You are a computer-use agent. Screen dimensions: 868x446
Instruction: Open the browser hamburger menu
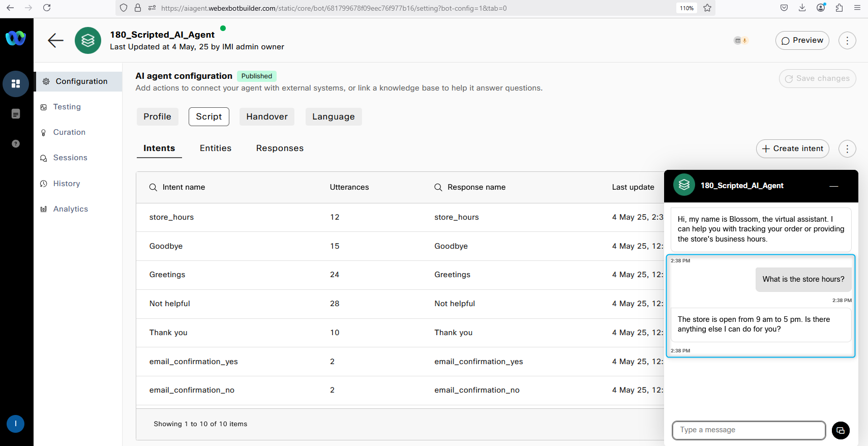coord(857,8)
